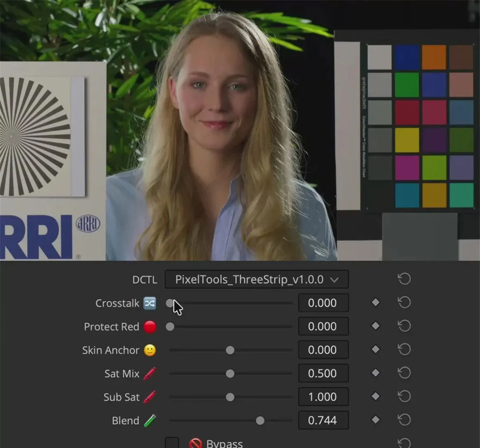Reset the DCTL selection
480x448 pixels.
tap(404, 279)
